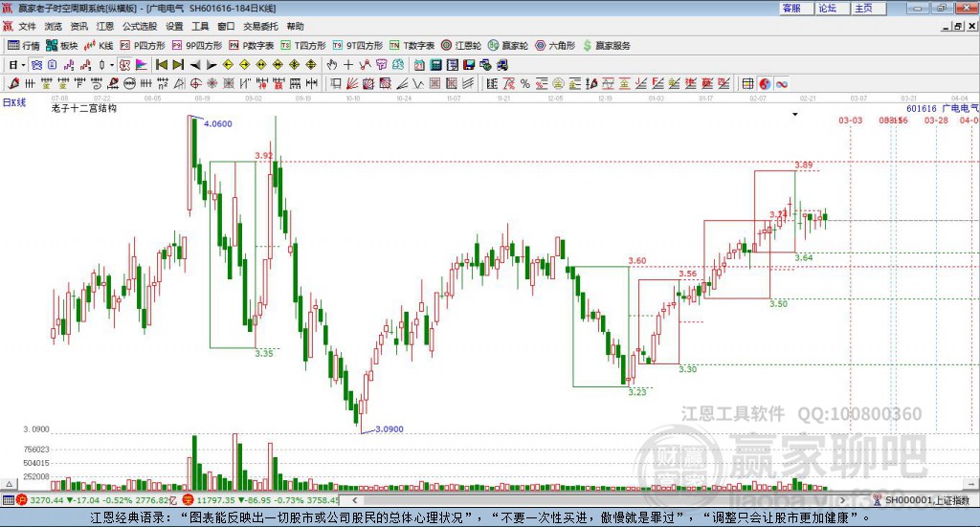Open the 浏览 menu
This screenshot has height=527, width=980.
(x=54, y=26)
